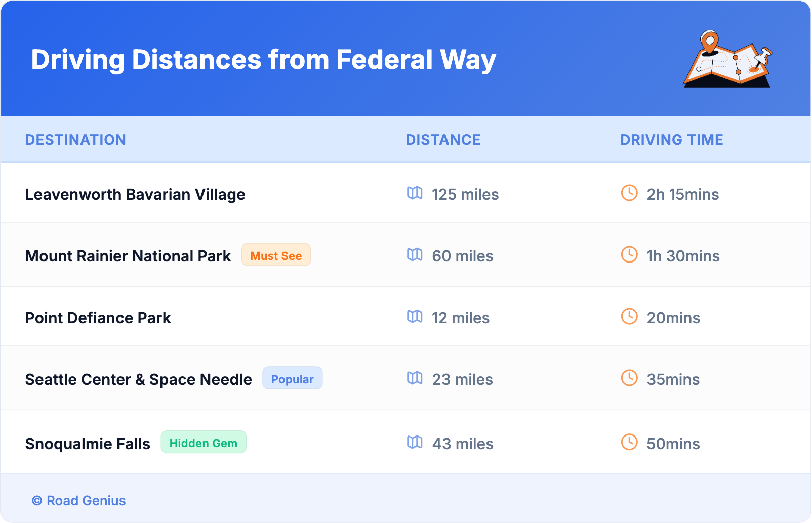Click the Distance column header
This screenshot has width=812, height=523.
point(443,140)
